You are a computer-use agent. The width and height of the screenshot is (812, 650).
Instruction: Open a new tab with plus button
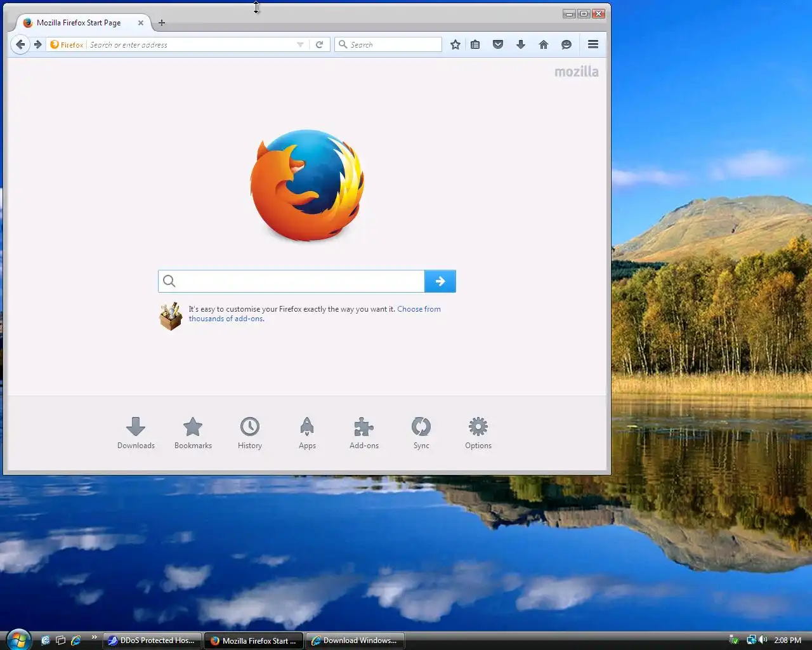coord(162,23)
